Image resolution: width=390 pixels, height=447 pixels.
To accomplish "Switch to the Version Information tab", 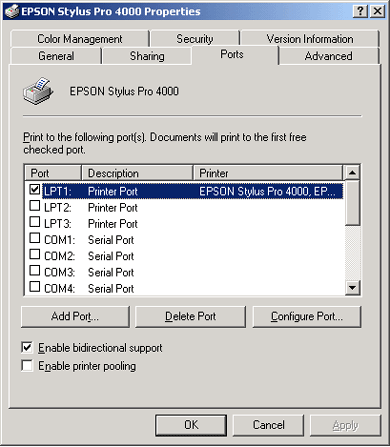I will (310, 39).
